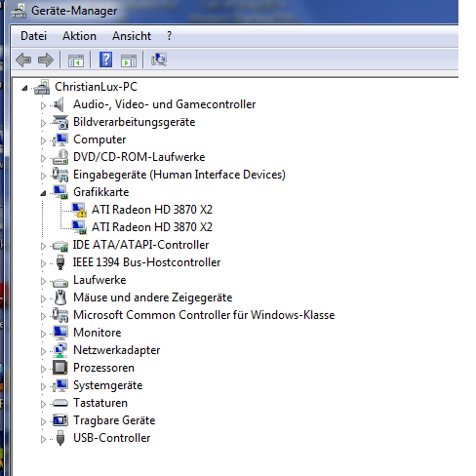
Task: Select the Prozessoren label
Action: coord(103,368)
